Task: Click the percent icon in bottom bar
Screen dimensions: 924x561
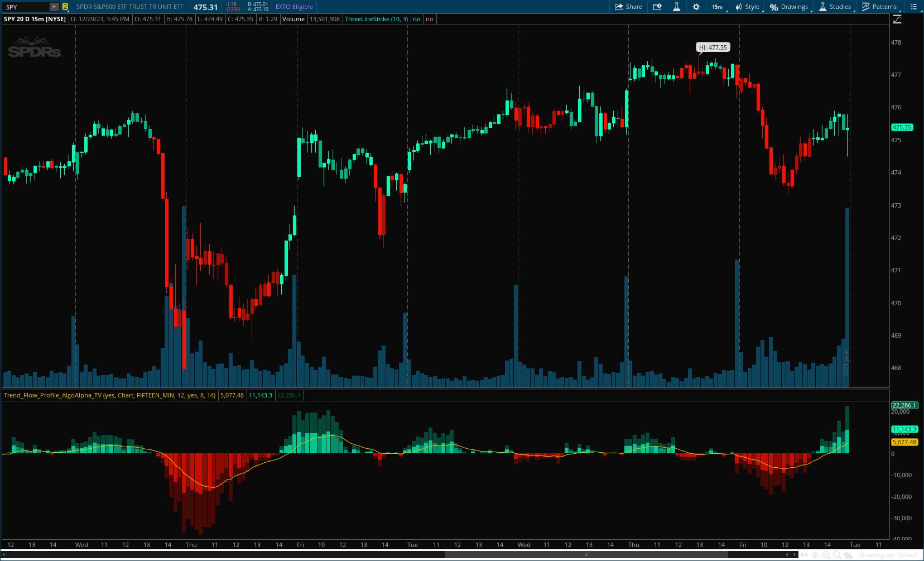Action: [848, 555]
